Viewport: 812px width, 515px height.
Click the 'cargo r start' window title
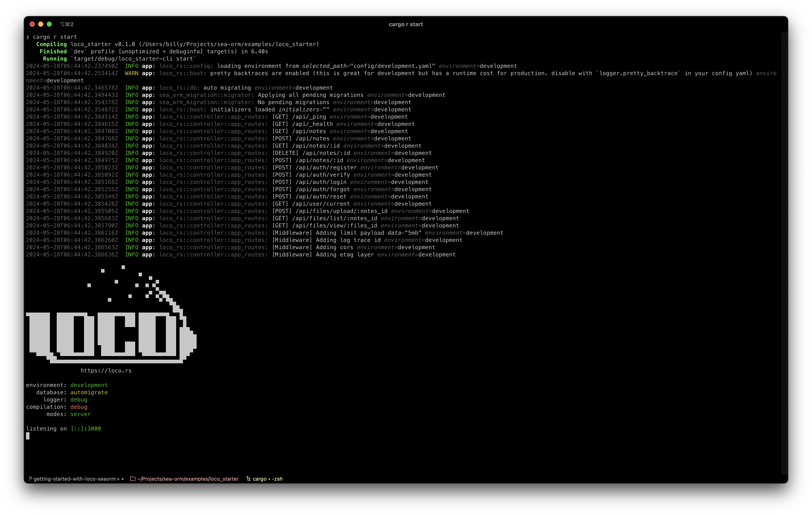pos(406,24)
